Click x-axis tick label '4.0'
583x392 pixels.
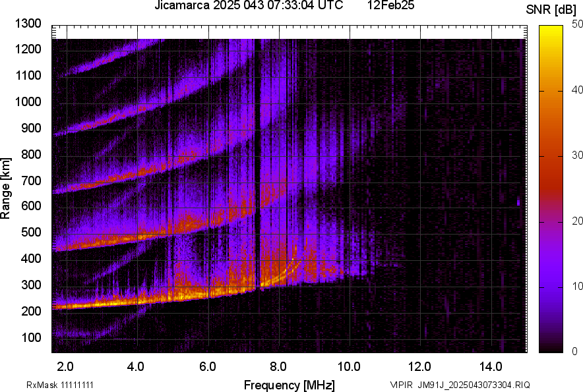(136, 367)
